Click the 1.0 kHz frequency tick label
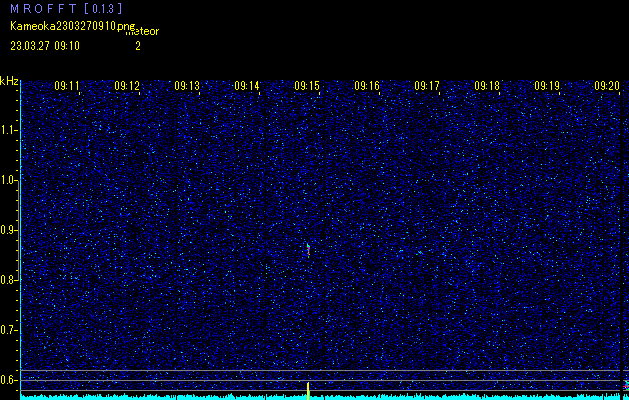 [x=9, y=180]
